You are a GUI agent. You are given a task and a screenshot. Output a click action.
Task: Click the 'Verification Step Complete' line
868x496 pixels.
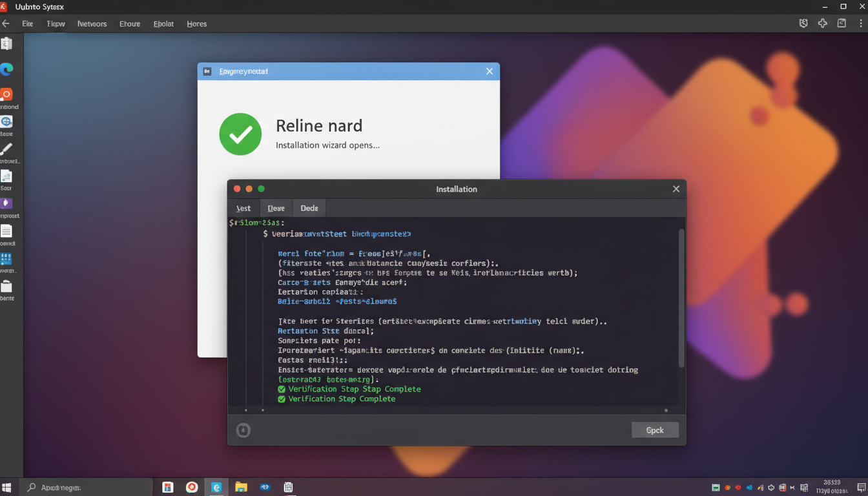click(342, 398)
